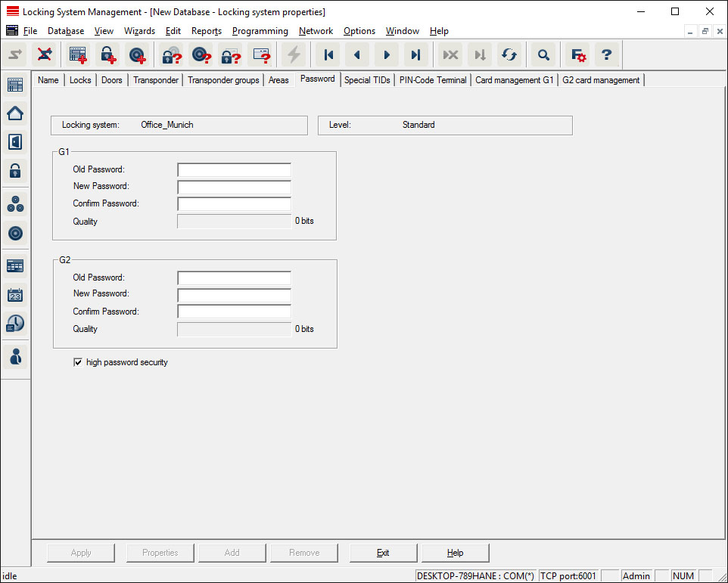Open the Programming menu
Screen dimensions: 728x583
pyautogui.click(x=260, y=31)
